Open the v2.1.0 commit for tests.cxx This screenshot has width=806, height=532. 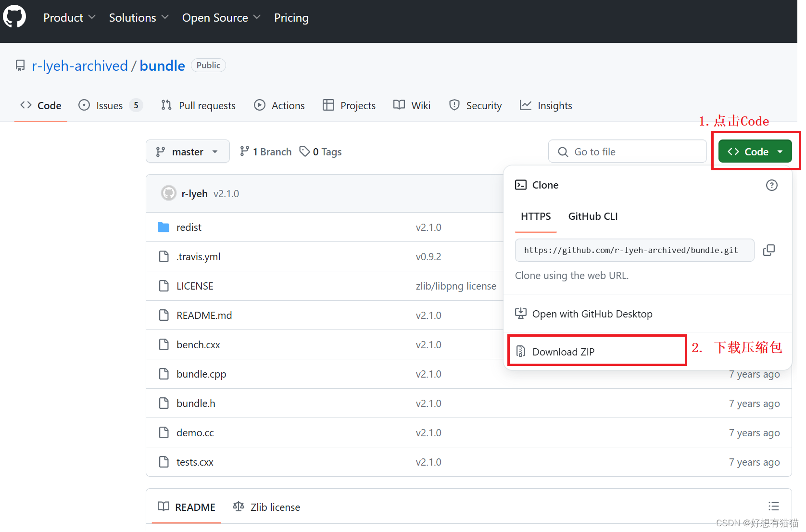pyautogui.click(x=428, y=462)
